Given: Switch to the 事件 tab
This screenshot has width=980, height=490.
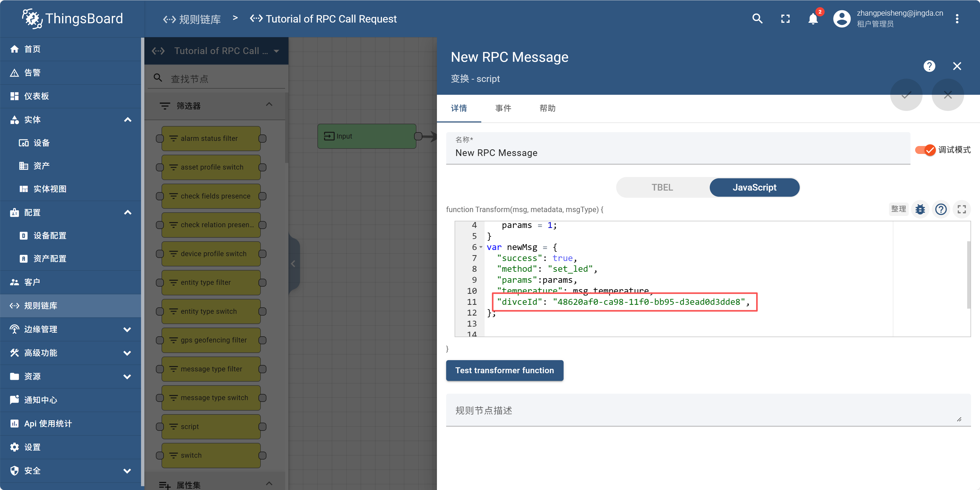Looking at the screenshot, I should 503,108.
